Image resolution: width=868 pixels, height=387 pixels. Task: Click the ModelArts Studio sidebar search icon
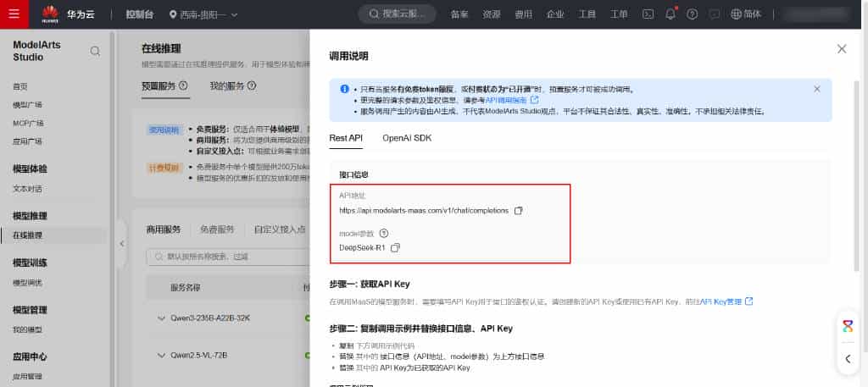[95, 52]
